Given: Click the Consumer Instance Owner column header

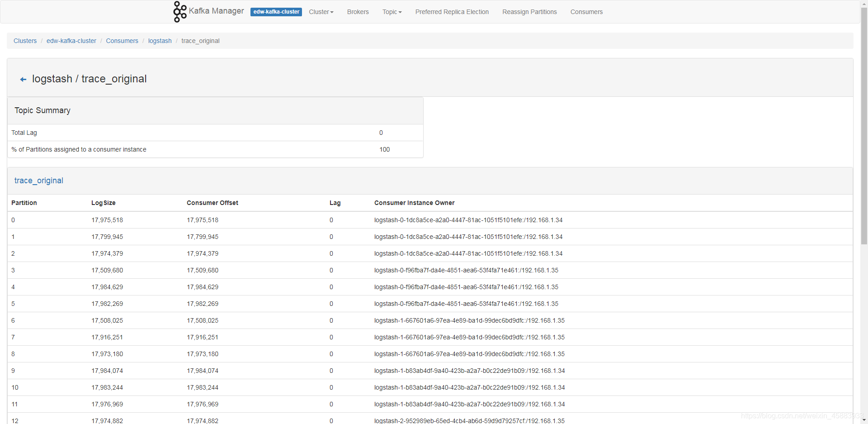Looking at the screenshot, I should [415, 203].
